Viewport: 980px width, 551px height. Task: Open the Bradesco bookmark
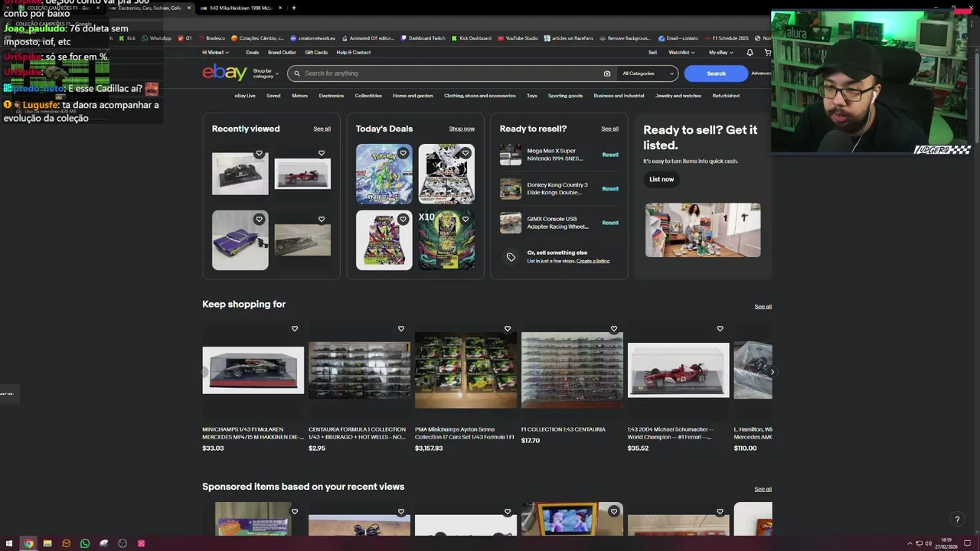(211, 37)
